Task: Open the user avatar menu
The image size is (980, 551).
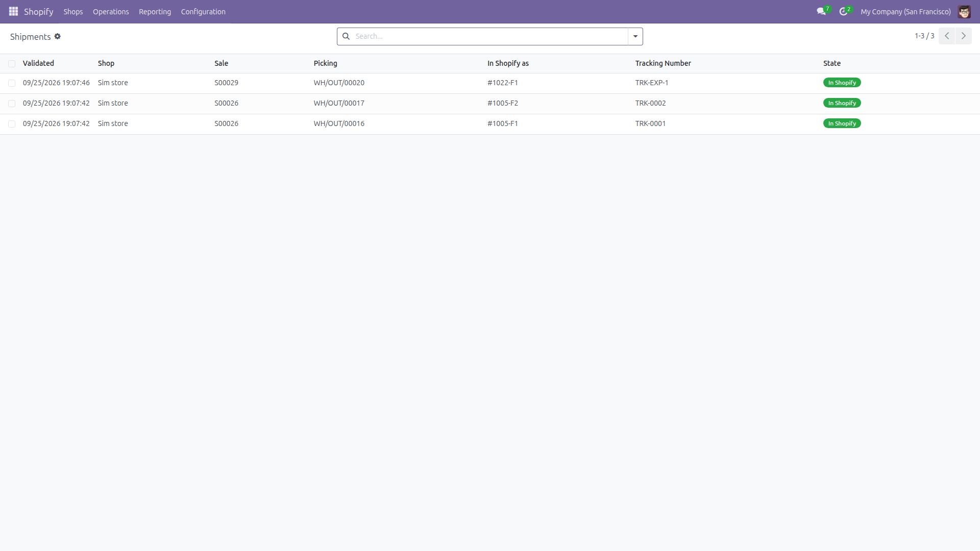Action: point(964,11)
